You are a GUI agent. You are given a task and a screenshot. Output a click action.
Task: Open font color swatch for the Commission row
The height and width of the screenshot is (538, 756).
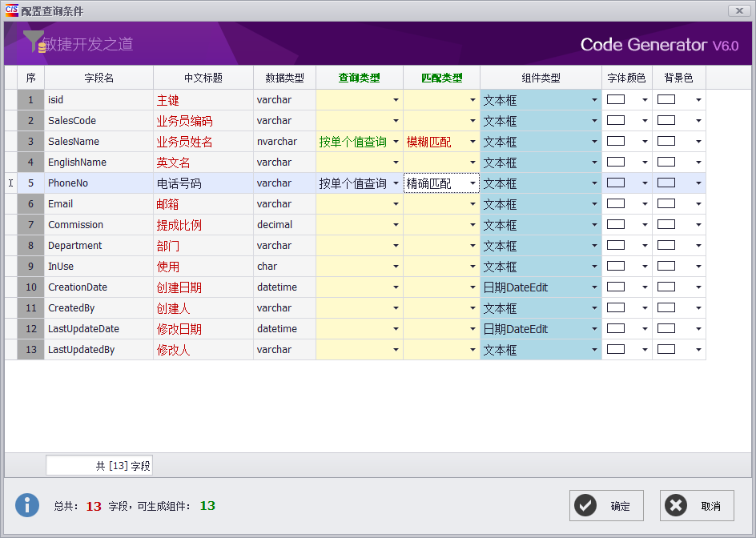pos(616,224)
